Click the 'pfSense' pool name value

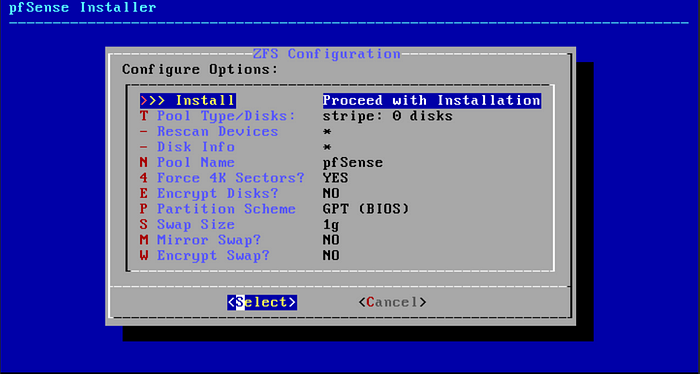tap(353, 162)
